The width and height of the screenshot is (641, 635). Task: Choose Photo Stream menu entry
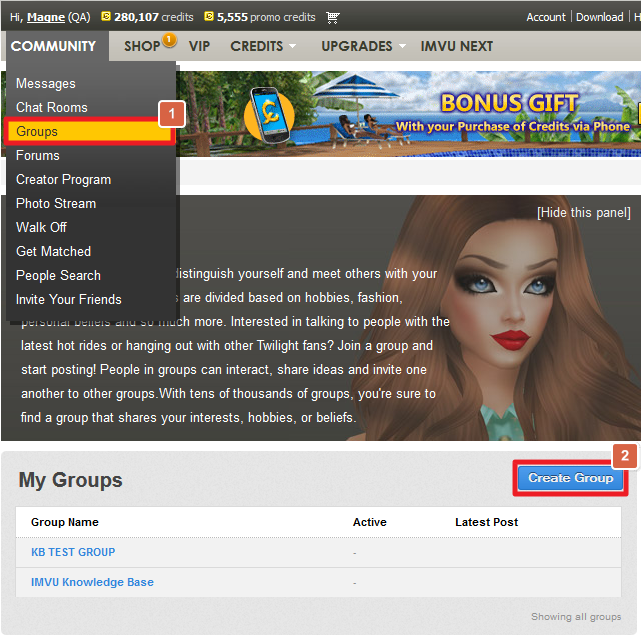click(56, 203)
